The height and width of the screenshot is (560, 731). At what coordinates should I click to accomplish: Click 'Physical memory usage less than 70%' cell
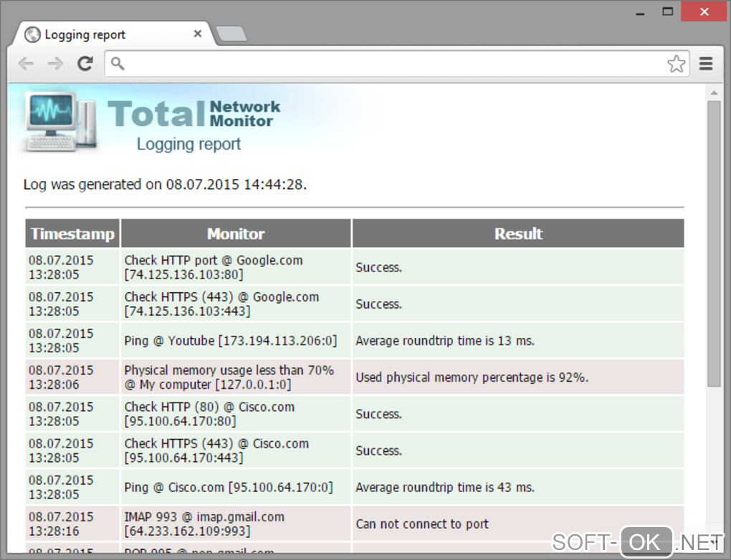[x=236, y=377]
